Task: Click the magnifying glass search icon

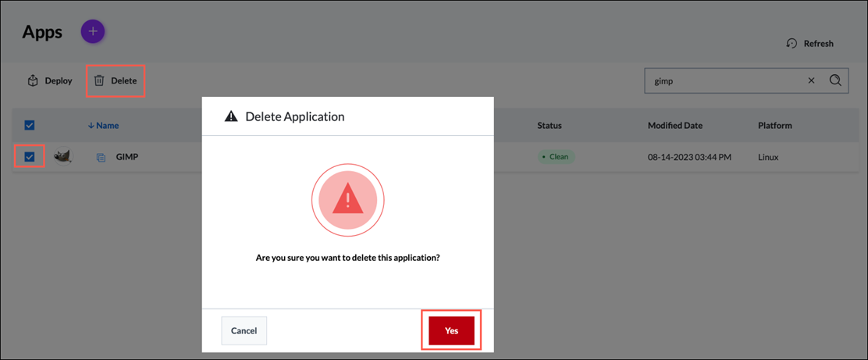Action: (x=835, y=80)
